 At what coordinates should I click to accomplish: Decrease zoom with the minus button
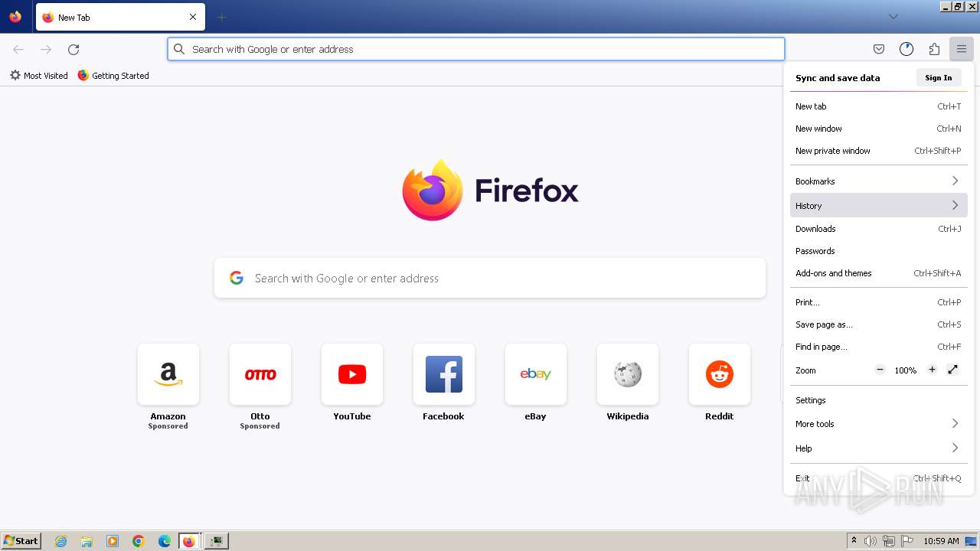pyautogui.click(x=880, y=370)
